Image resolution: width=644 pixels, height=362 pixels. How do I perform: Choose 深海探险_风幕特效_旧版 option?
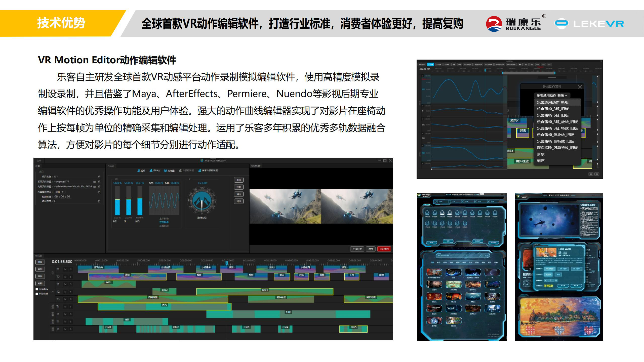click(x=557, y=148)
